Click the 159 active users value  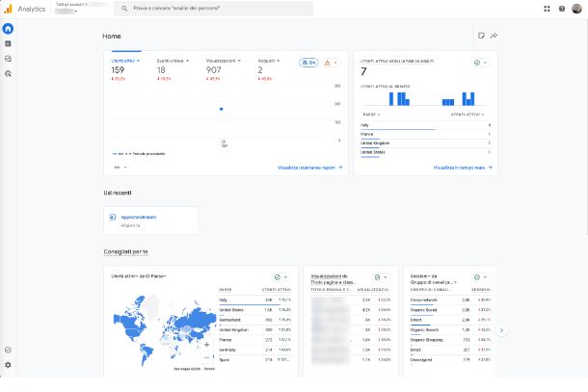(x=118, y=70)
